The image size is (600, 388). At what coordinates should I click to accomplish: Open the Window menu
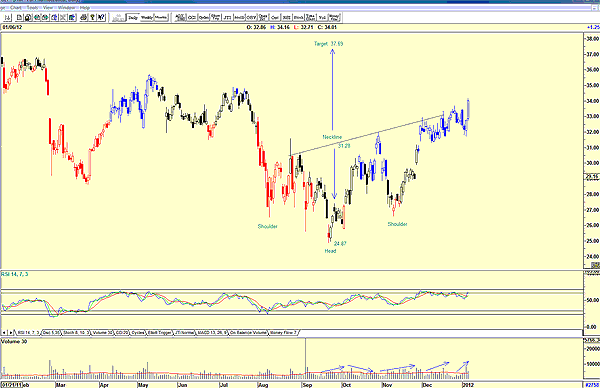point(66,7)
